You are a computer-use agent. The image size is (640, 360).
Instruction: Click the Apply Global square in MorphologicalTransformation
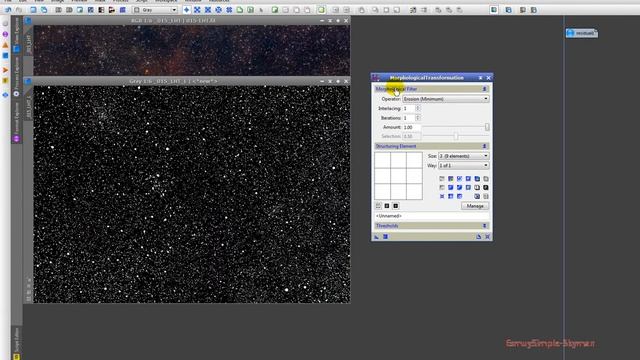tap(385, 237)
